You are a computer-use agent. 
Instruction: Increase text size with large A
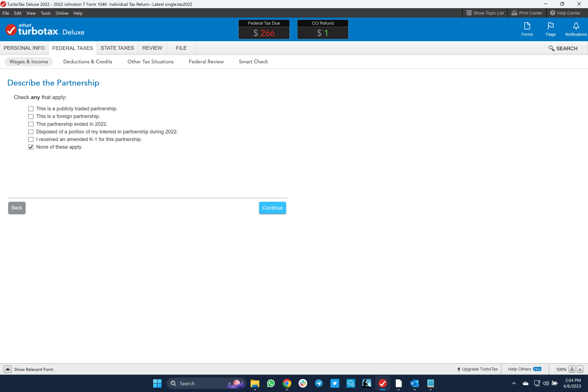tap(572, 369)
